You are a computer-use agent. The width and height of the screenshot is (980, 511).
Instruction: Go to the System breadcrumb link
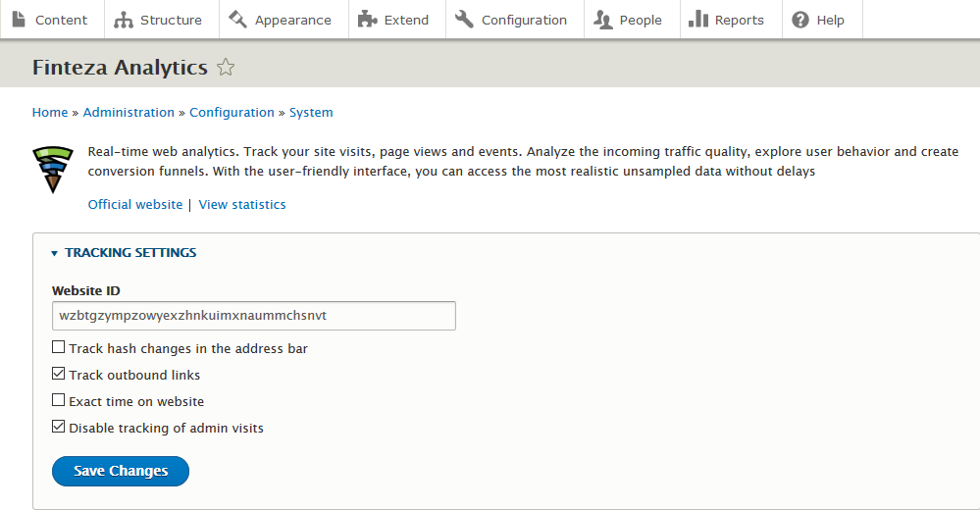point(311,113)
